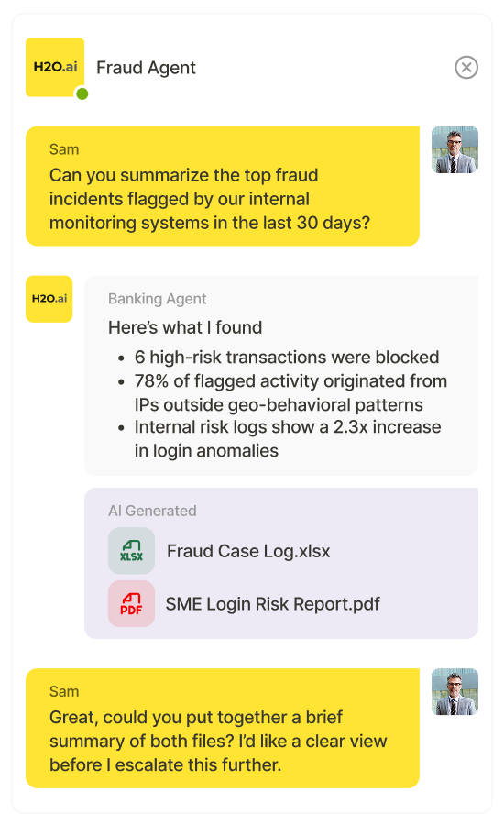Open SME Login Risk Report.pdf link
504x825 pixels.
point(272,604)
